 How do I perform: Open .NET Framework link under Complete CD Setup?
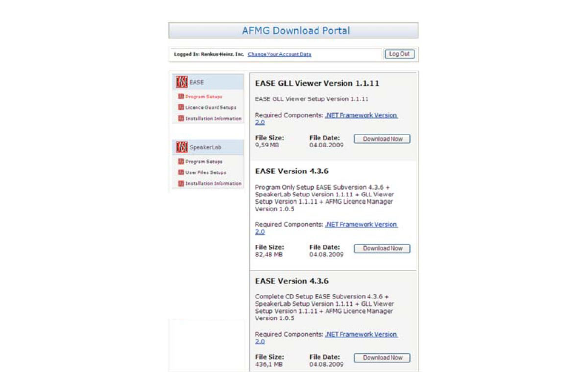[x=327, y=338]
